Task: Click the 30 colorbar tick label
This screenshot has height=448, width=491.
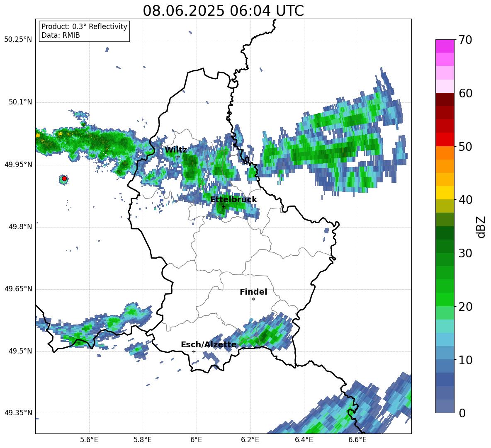Action: [x=465, y=253]
